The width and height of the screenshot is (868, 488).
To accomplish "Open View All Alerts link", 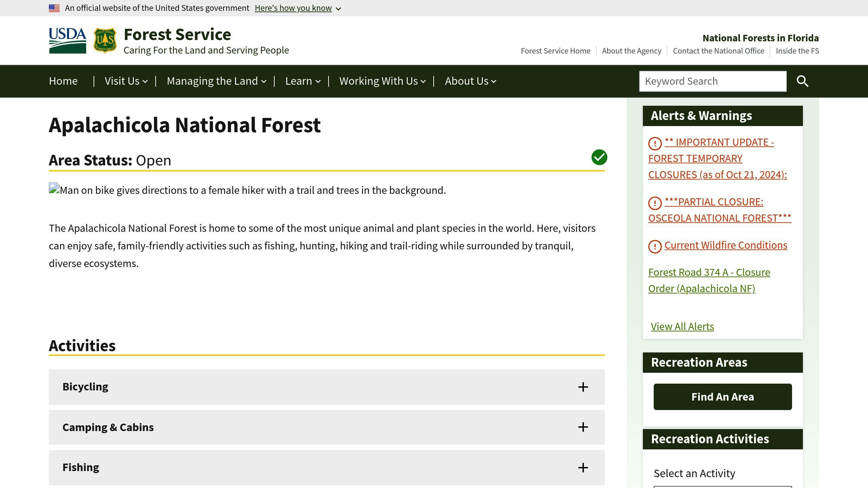I will tap(682, 326).
